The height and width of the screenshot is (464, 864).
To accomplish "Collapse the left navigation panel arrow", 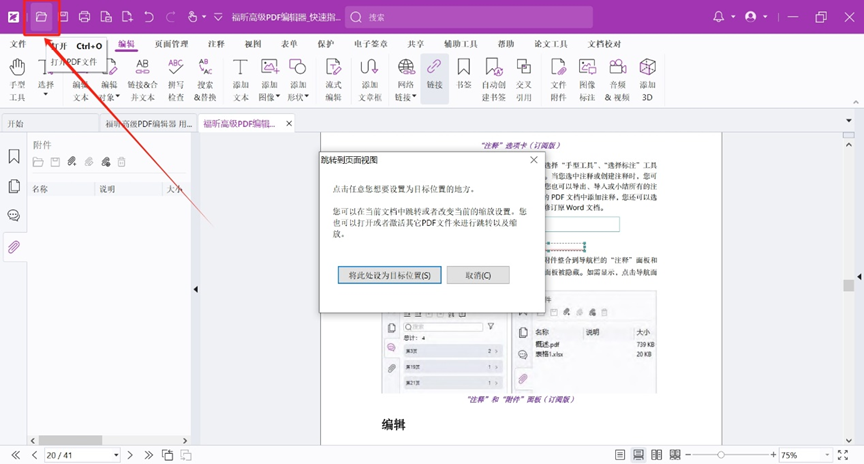I will click(196, 289).
